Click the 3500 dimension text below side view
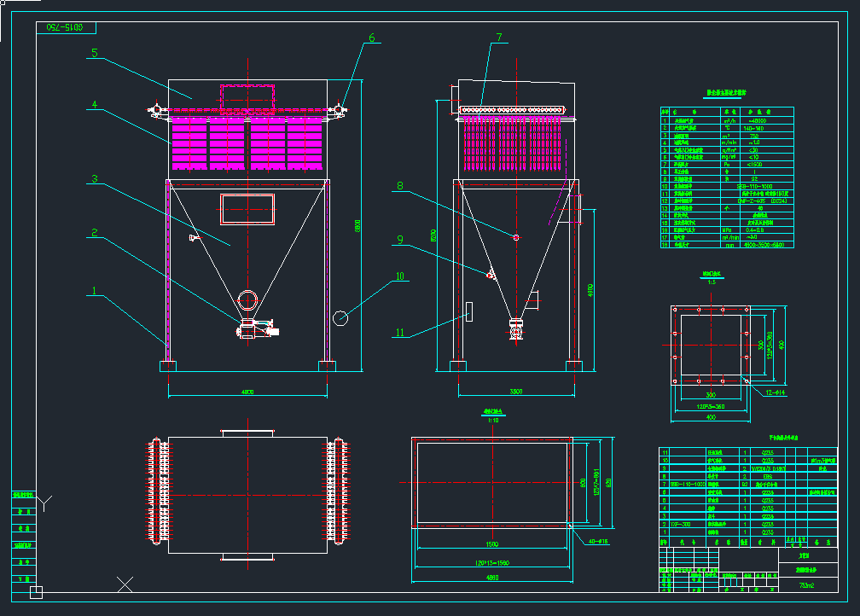The width and height of the screenshot is (860, 616). tap(515, 392)
